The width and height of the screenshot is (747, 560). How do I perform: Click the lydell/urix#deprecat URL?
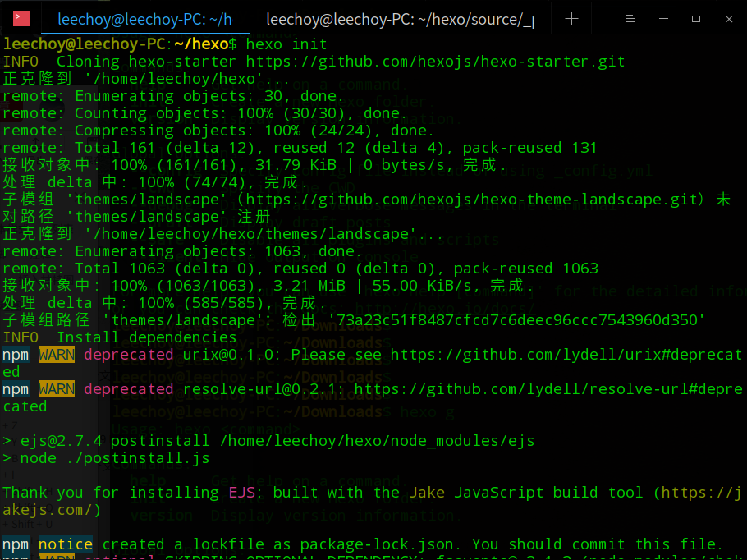tap(566, 355)
